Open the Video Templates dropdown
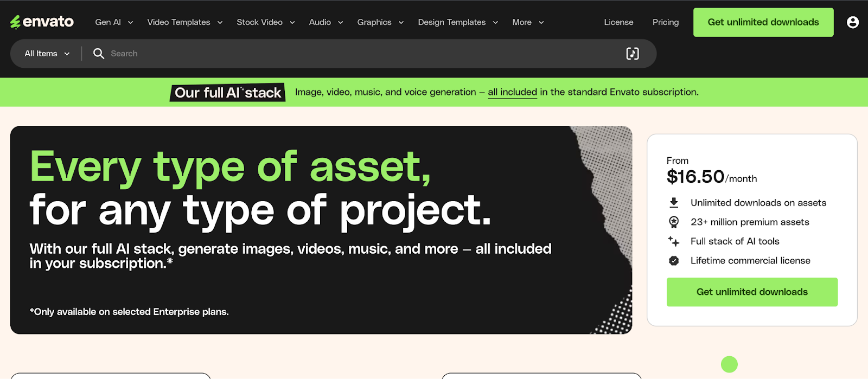868x379 pixels. [185, 22]
